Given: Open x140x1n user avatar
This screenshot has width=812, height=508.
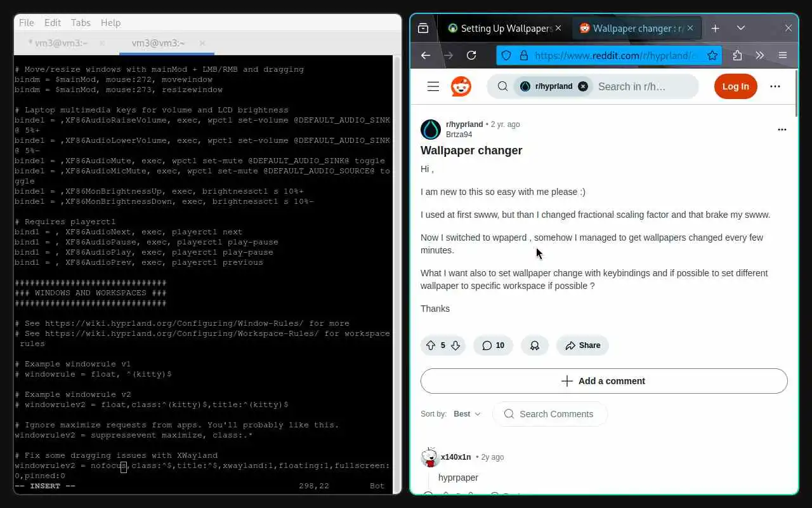Looking at the screenshot, I should coord(431,457).
